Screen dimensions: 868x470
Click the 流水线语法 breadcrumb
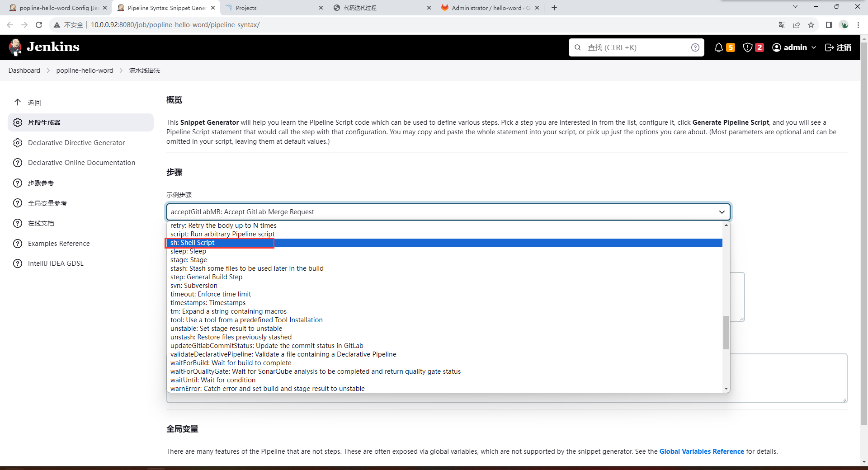click(x=145, y=70)
